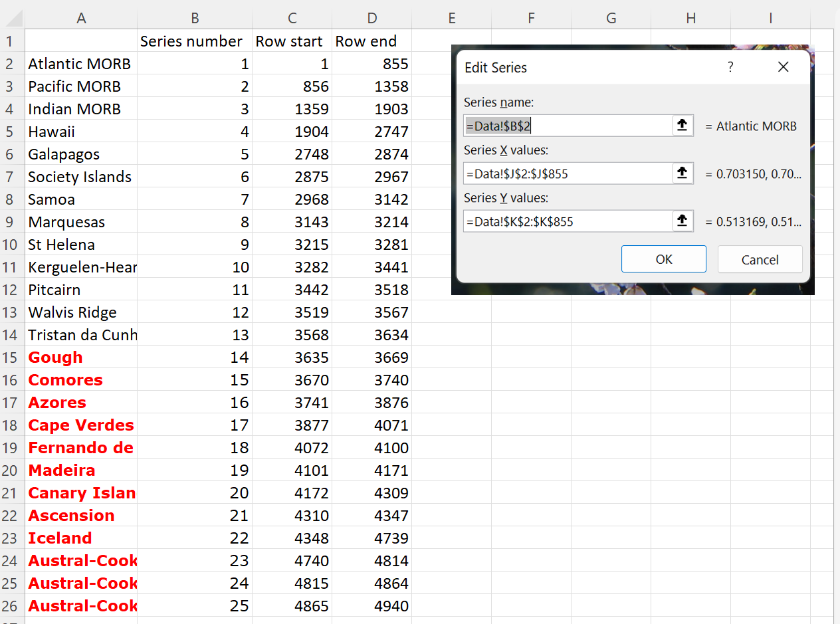
Task: Select column H header
Action: 691,19
